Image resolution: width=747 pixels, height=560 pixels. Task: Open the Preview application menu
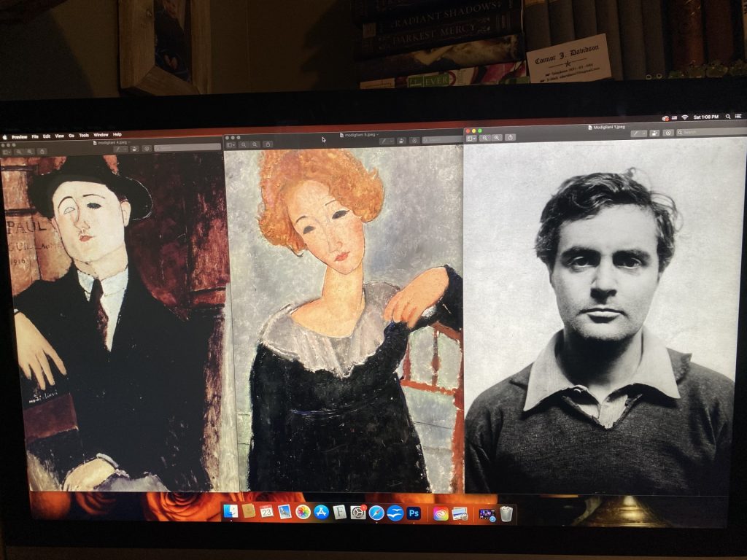[20, 137]
